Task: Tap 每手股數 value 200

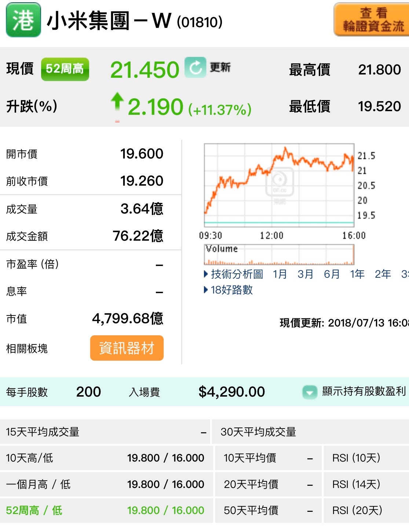Action: [x=88, y=392]
